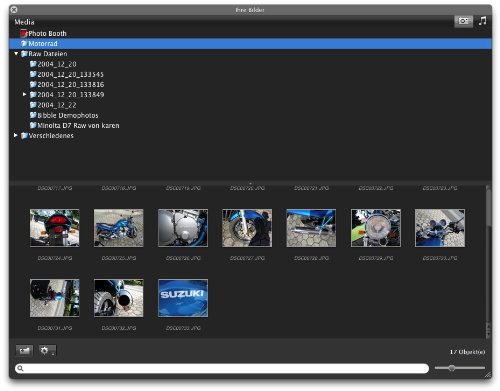This screenshot has height=391, width=500.
Task: Expand the 2004_12_20_133849 folder
Action: tap(24, 94)
